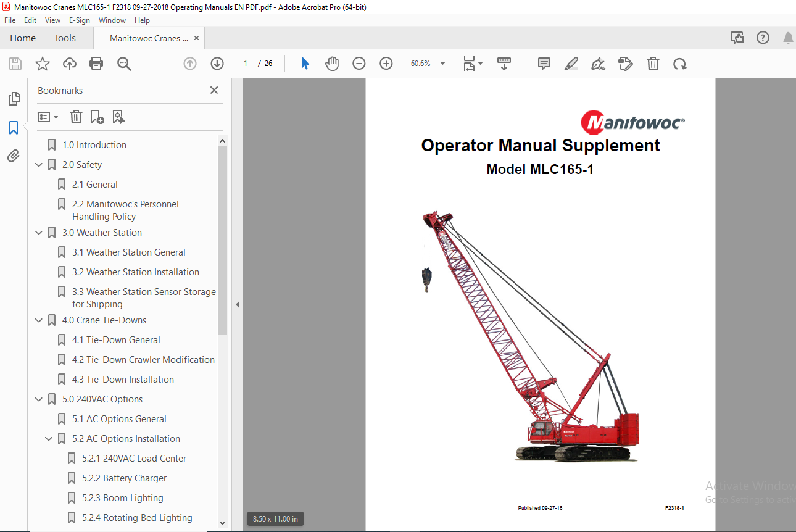Screen dimensions: 796x532
Task: Click the Delete page trash icon in toolbar
Action: (653, 64)
